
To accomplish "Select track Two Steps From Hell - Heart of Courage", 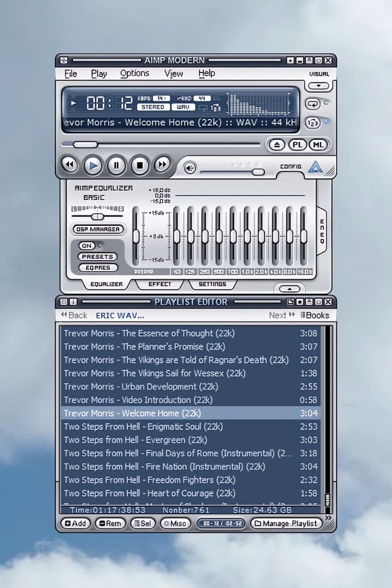I will [x=149, y=493].
